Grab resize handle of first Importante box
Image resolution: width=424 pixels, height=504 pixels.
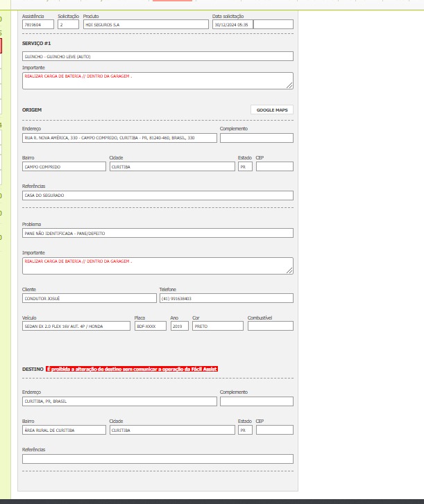click(x=289, y=85)
